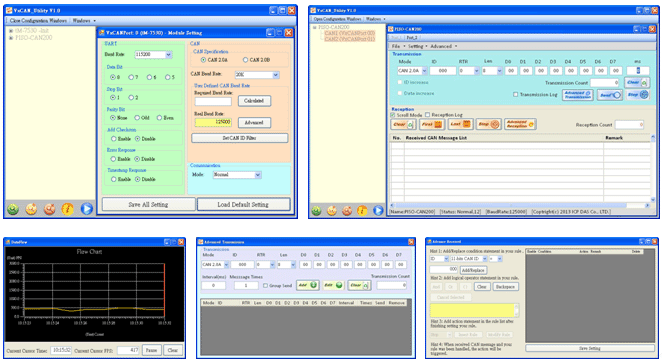This screenshot has height=362, width=664.
Task: Click the Advanced Reception icon button
Action: tap(520, 124)
